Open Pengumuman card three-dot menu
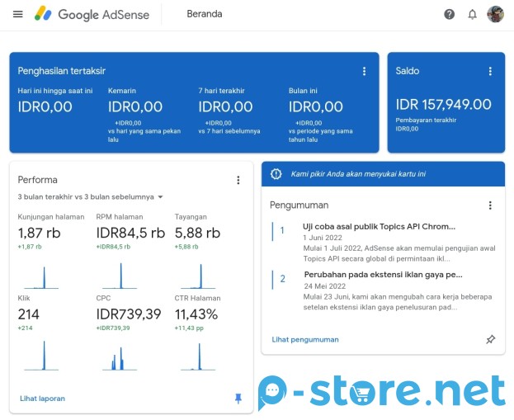The image size is (514, 420). click(x=490, y=205)
